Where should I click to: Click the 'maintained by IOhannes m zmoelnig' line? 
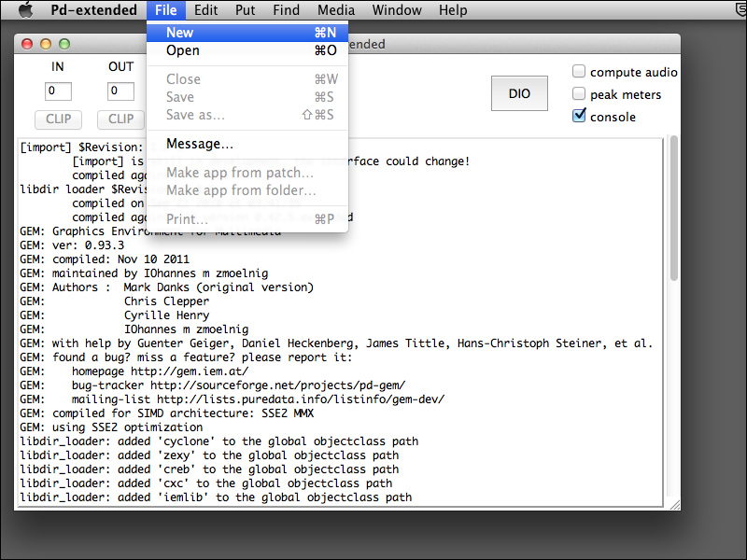pos(144,273)
